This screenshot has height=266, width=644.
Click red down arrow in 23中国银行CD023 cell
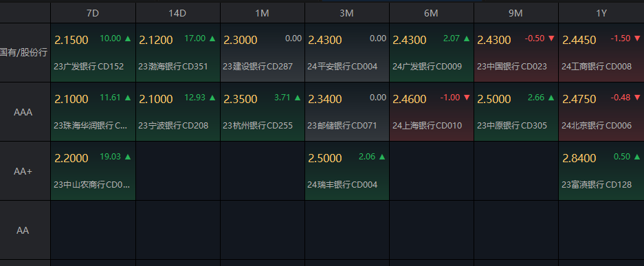pos(551,38)
